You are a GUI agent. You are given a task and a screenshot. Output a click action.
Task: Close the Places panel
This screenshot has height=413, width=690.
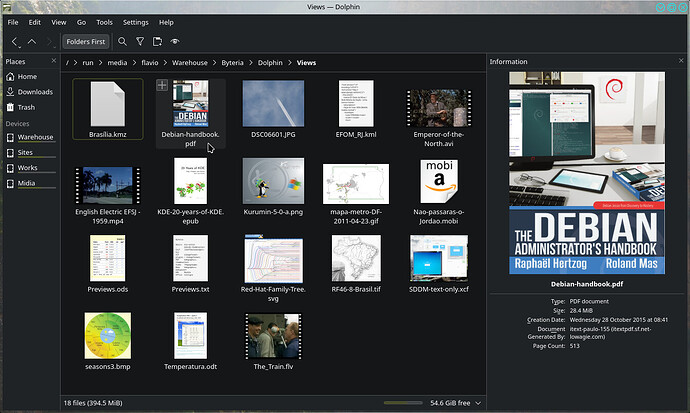pyautogui.click(x=54, y=61)
